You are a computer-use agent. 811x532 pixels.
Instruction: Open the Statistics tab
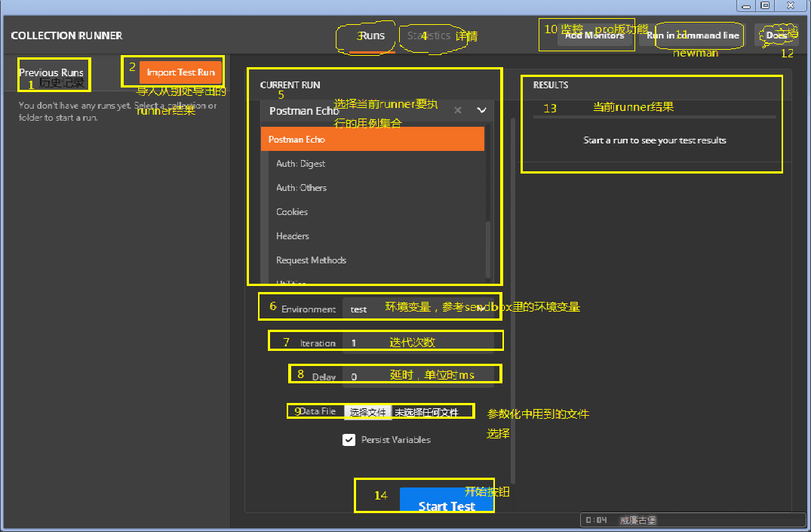[429, 35]
